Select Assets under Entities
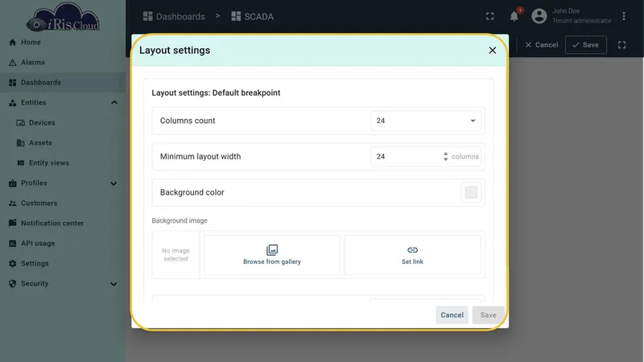 (x=63, y=143)
